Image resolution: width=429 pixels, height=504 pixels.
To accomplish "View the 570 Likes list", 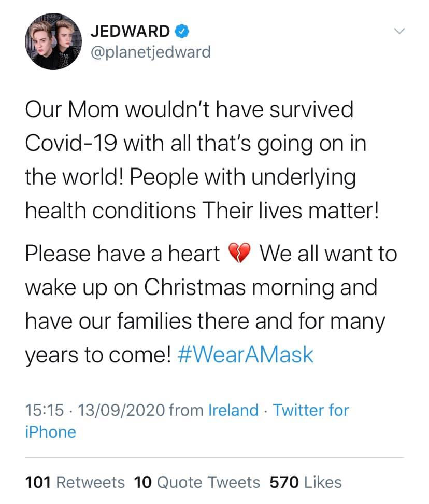I will pos(306,482).
